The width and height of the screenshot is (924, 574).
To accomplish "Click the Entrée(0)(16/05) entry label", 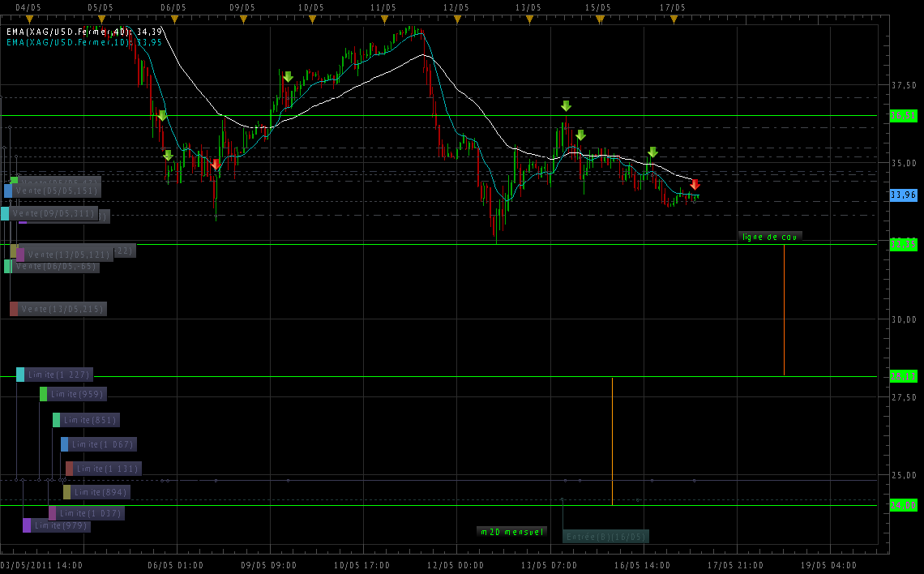I will click(605, 537).
